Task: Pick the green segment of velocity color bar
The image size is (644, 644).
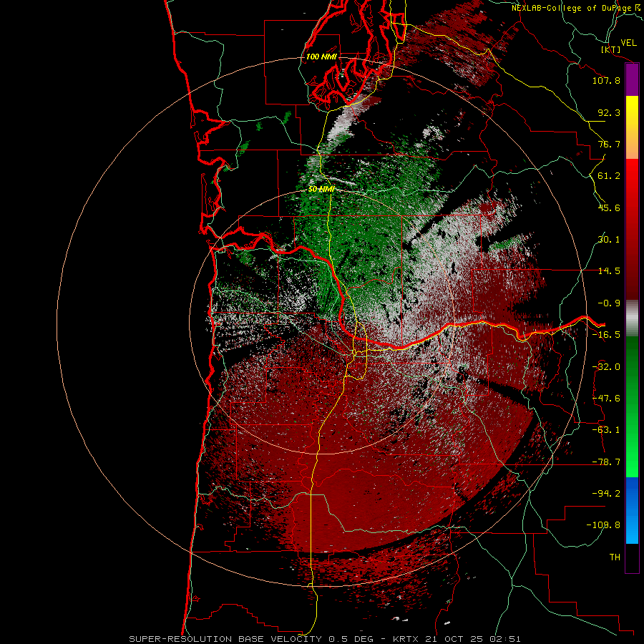Action: point(632,406)
